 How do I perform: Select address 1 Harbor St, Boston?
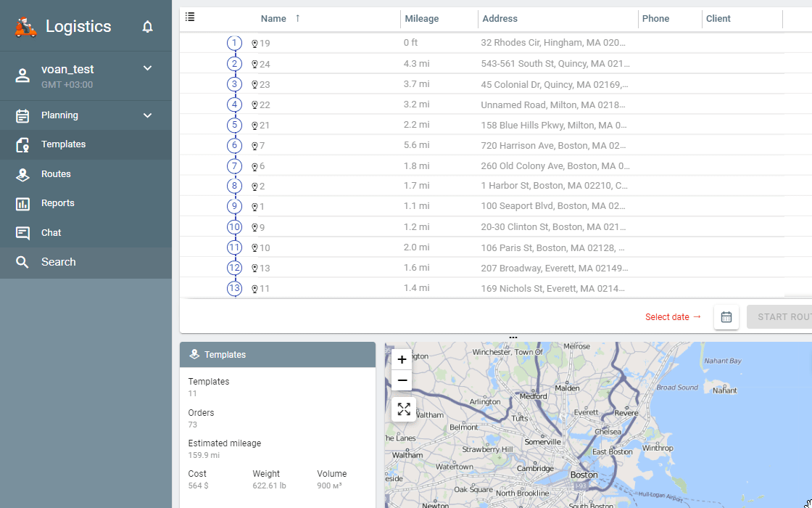[554, 186]
